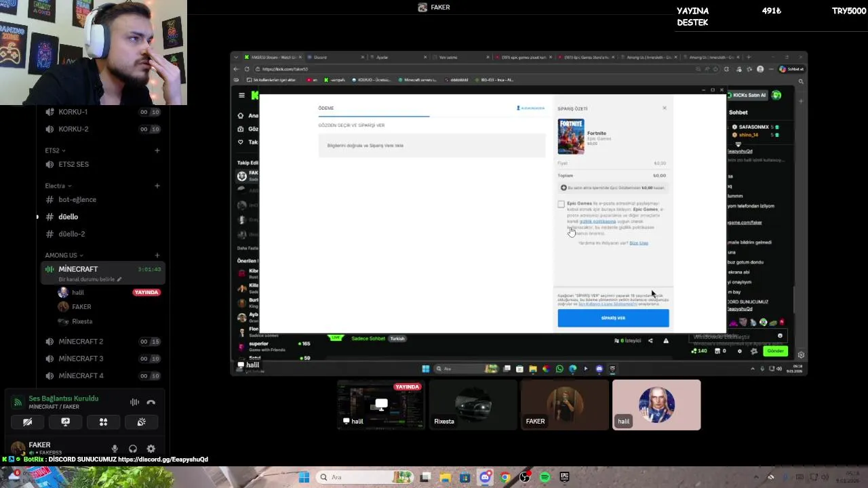The image size is (868, 488).
Task: Click the share icon below the stream
Action: pyautogui.click(x=650, y=340)
